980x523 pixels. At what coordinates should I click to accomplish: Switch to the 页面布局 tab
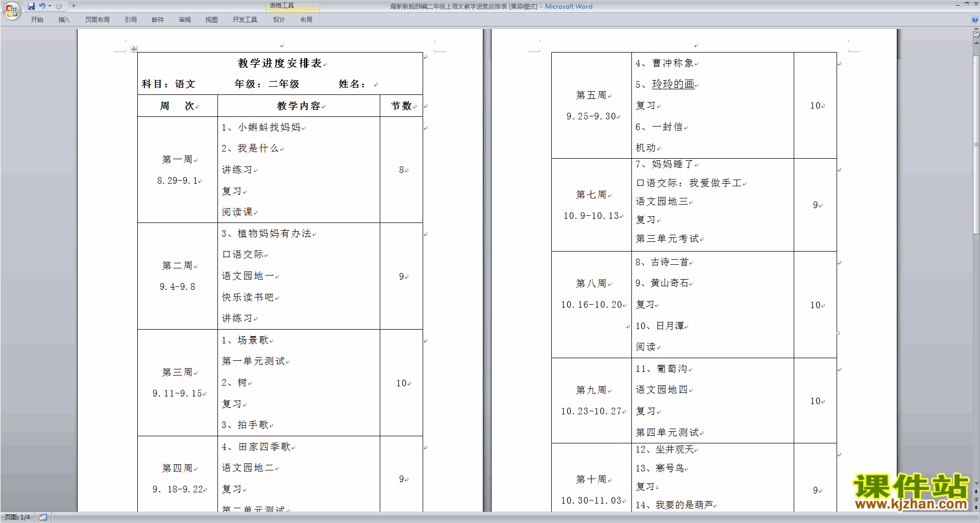pos(97,20)
